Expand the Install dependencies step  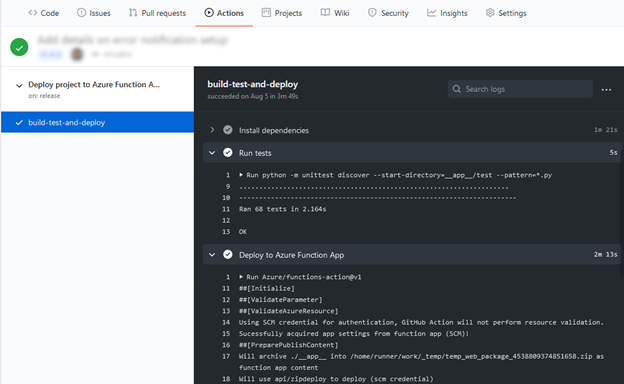coord(212,130)
